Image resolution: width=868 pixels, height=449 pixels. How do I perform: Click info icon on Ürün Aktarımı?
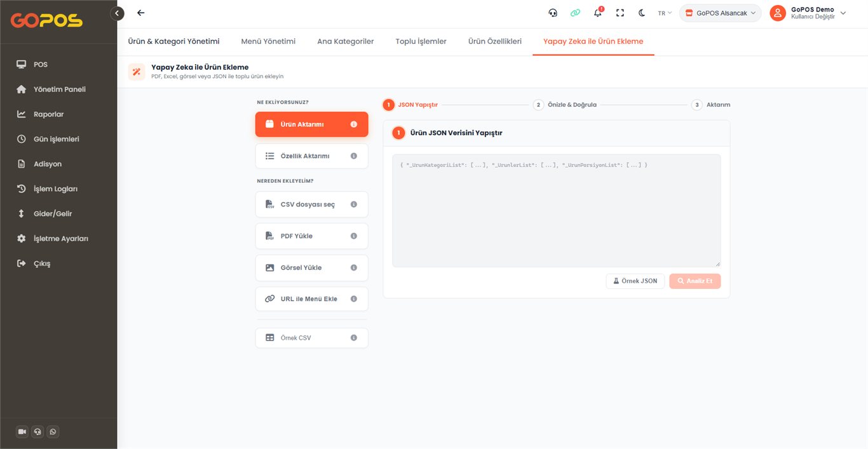354,124
